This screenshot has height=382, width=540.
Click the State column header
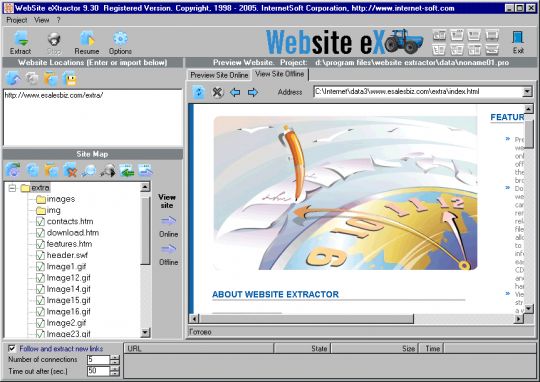click(302, 349)
